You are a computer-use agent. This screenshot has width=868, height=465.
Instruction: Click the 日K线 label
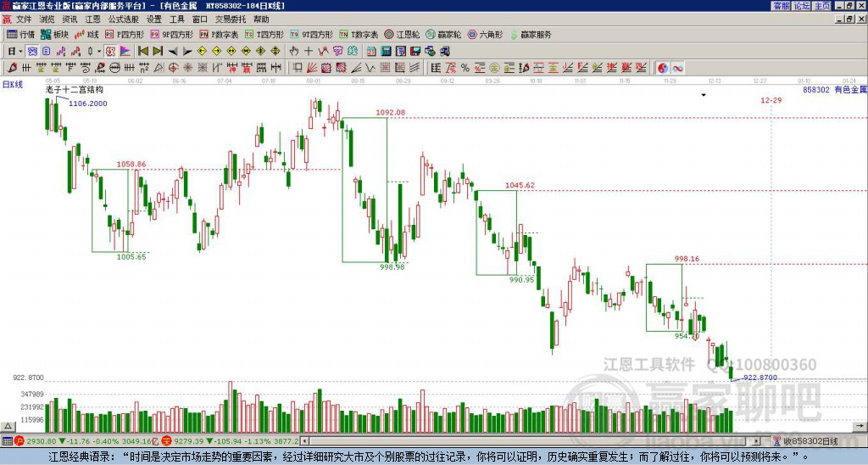point(12,84)
